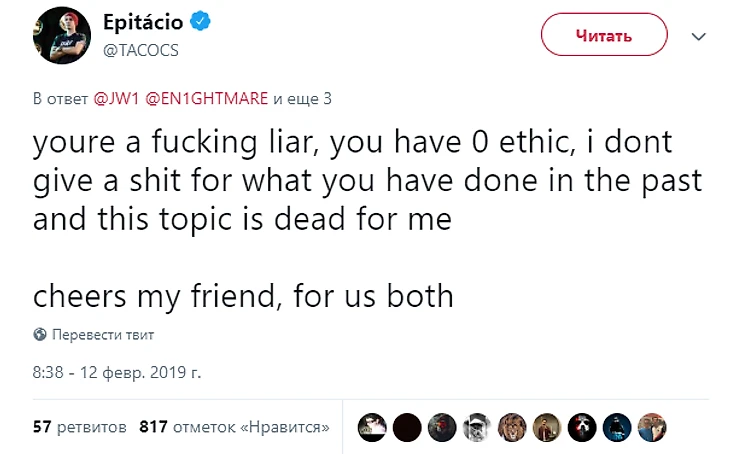Click the lion liker avatar

click(x=512, y=427)
